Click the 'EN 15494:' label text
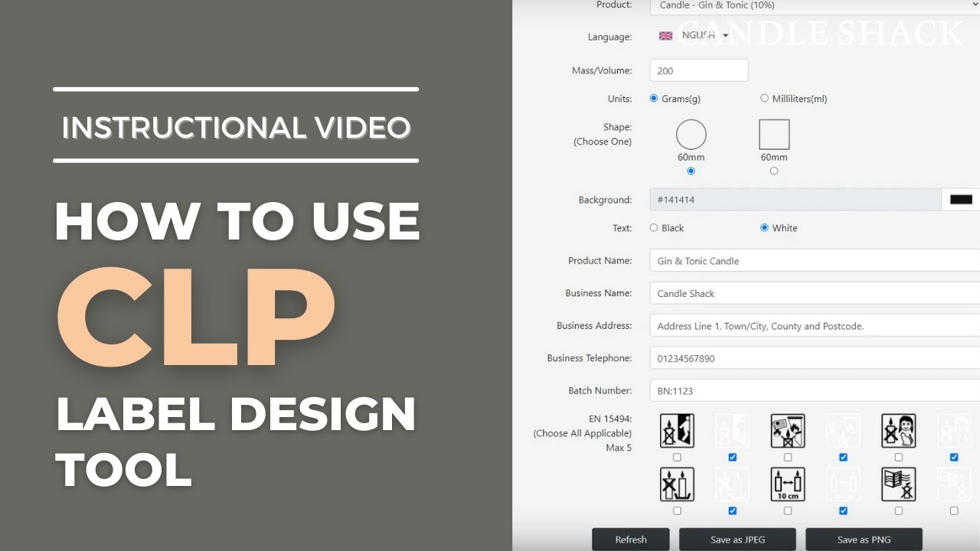This screenshot has height=551, width=980. (x=610, y=419)
